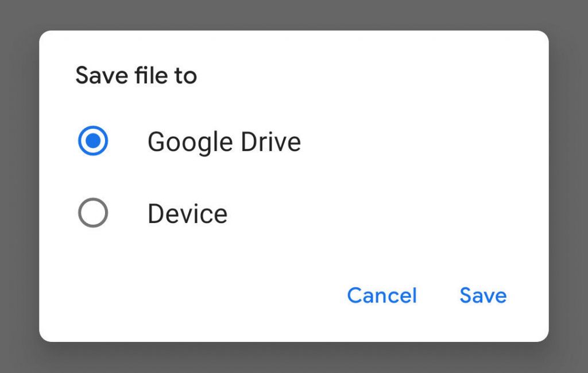The width and height of the screenshot is (588, 373).
Task: Tap the filled blue radio circle
Action: coord(93,141)
